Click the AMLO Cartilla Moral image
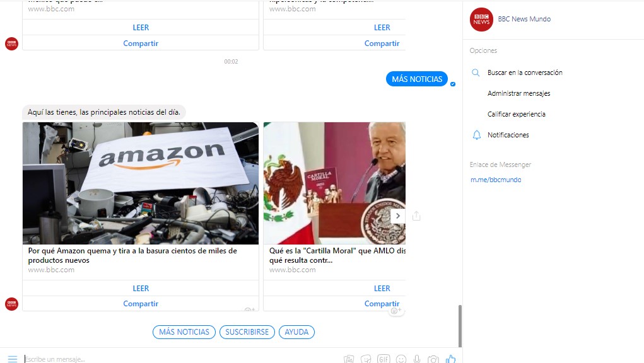 click(334, 183)
